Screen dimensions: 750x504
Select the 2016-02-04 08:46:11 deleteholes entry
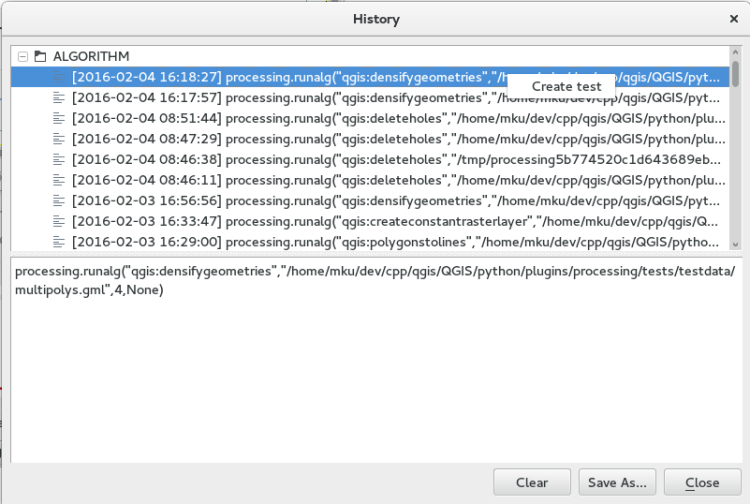370,180
